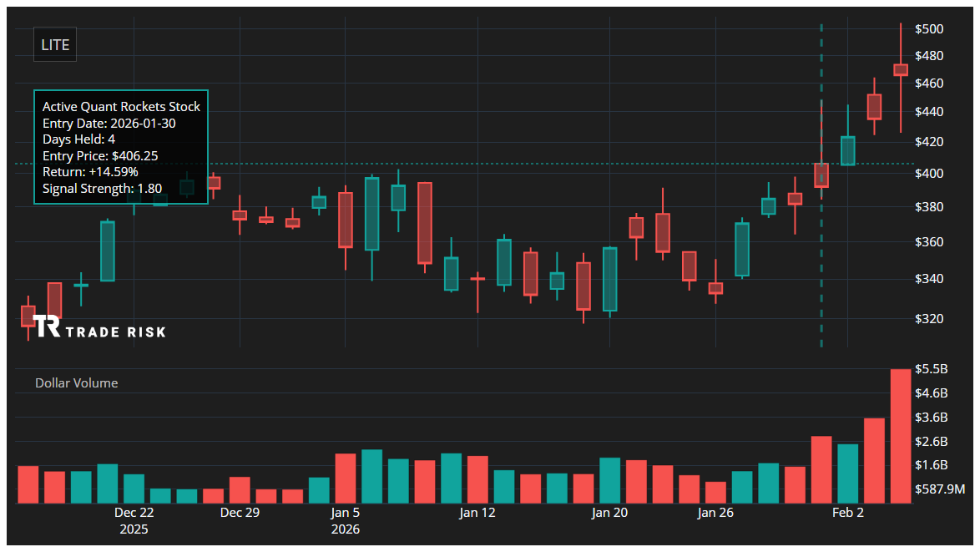Select the Jan 20 teal volume bar
The height and width of the screenshot is (552, 980).
[610, 481]
